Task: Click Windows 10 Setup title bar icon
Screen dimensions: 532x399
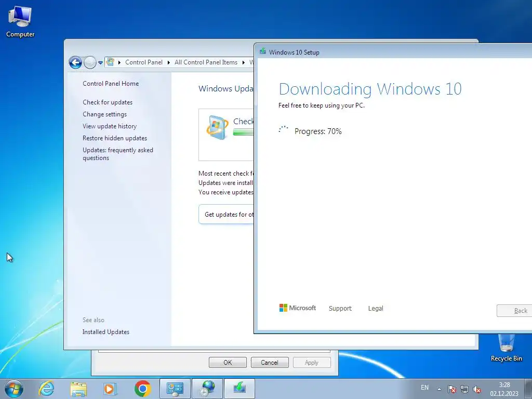Action: pyautogui.click(x=262, y=51)
